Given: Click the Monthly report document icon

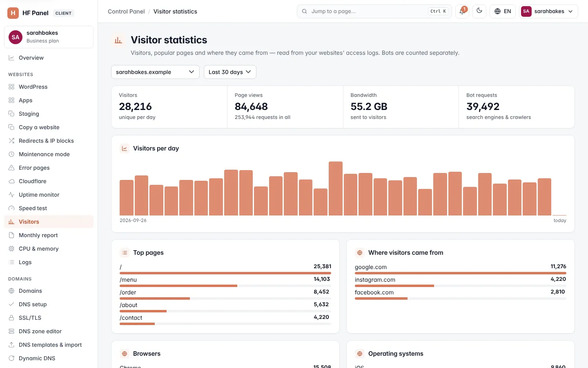Looking at the screenshot, I should 11,235.
